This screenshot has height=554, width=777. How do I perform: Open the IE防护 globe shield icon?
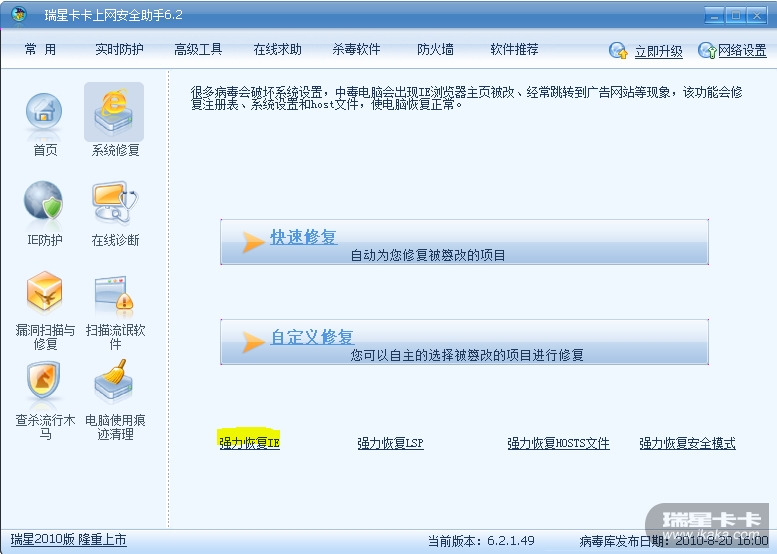[x=44, y=202]
